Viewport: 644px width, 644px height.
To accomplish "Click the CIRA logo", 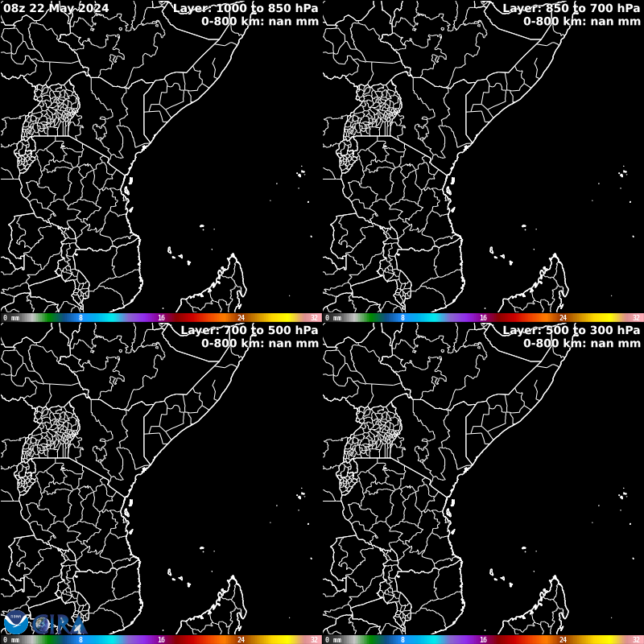I will [60, 625].
